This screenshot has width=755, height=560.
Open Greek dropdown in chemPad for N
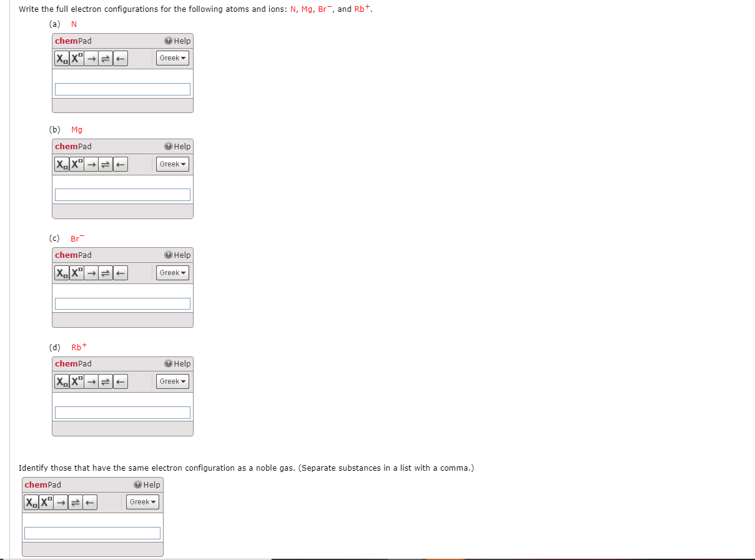(x=172, y=58)
